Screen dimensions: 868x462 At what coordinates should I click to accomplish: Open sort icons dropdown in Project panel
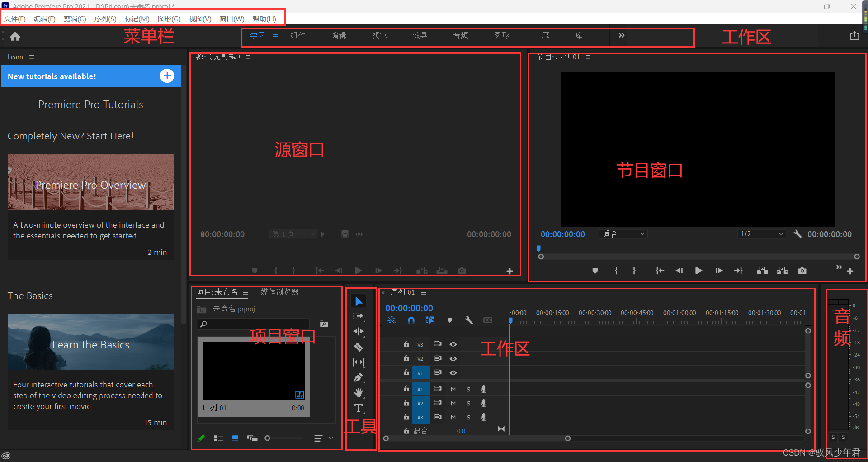click(x=324, y=438)
